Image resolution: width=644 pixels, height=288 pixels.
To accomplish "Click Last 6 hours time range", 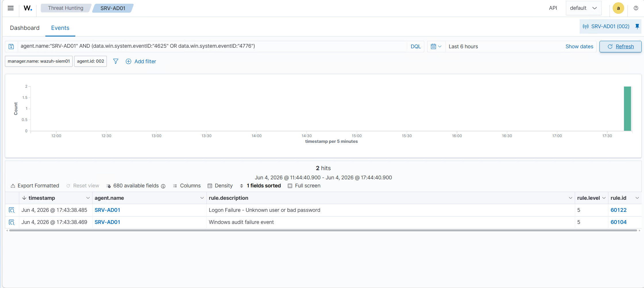I will 463,47.
